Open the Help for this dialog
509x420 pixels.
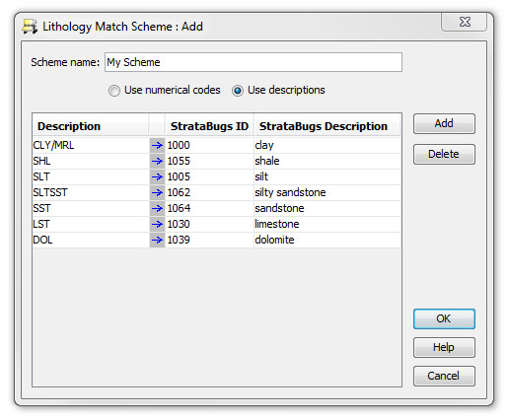[x=444, y=347]
